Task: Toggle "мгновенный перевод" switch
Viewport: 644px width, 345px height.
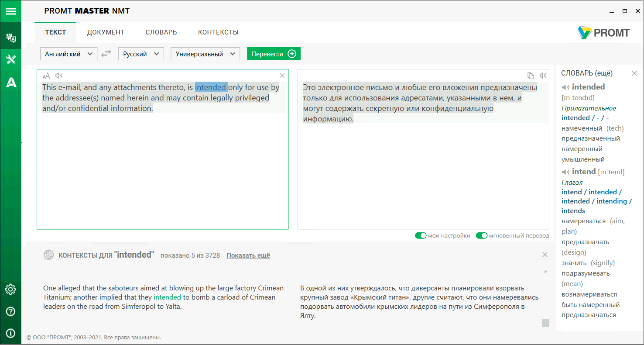Action: 482,235
